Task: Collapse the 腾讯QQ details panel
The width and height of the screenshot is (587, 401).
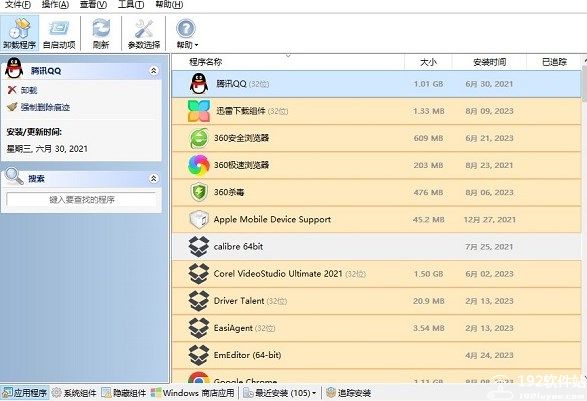Action: click(x=153, y=71)
